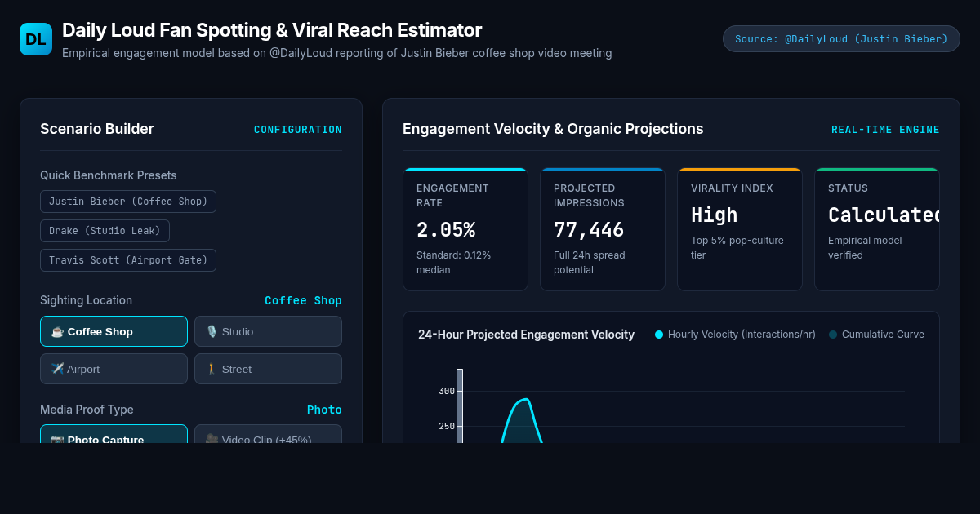Select Studio sighting location
This screenshot has width=980, height=514.
268,331
